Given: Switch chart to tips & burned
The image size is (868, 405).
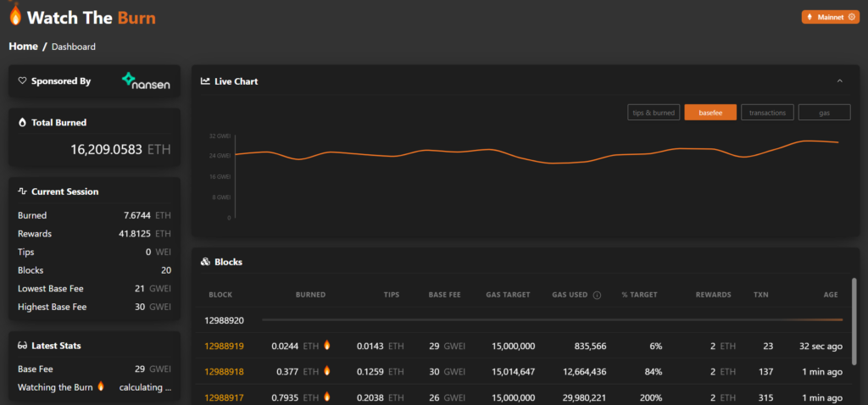Looking at the screenshot, I should [654, 112].
